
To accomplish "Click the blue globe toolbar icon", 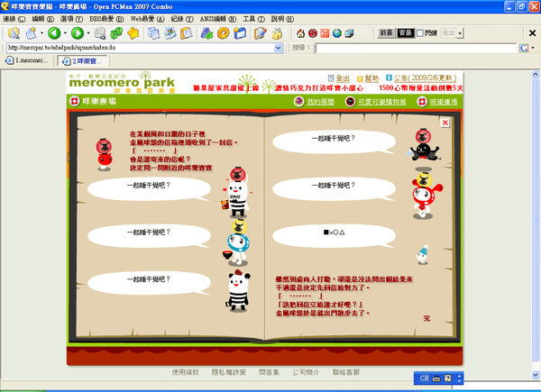I will tap(337, 33).
